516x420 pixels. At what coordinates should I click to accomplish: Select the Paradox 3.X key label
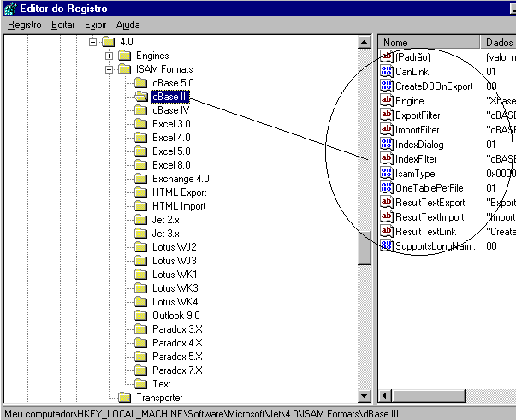[177, 329]
